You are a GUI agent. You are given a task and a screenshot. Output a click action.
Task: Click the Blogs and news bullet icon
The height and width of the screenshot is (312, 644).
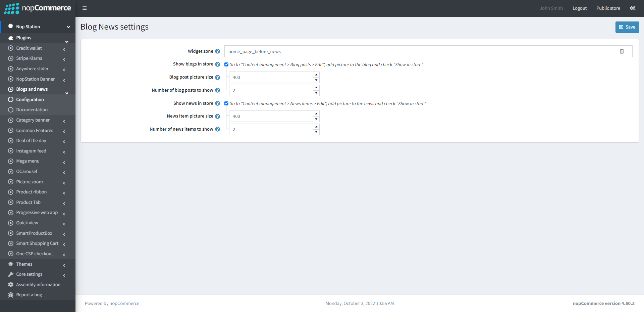point(11,89)
